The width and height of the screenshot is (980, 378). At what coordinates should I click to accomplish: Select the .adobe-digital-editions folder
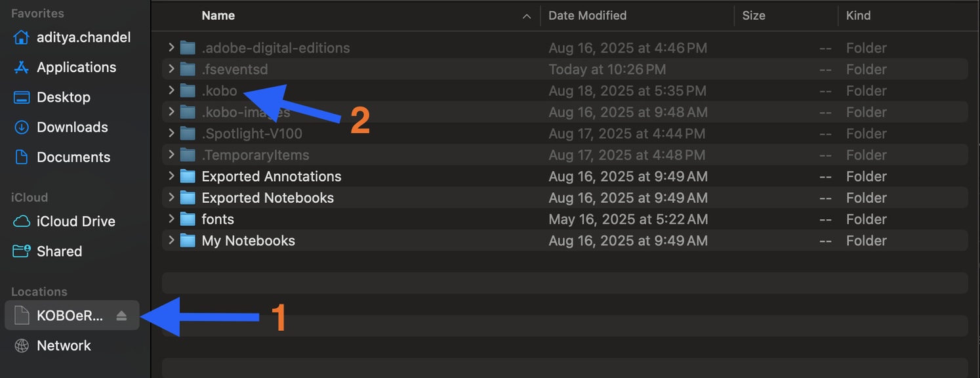[x=276, y=48]
